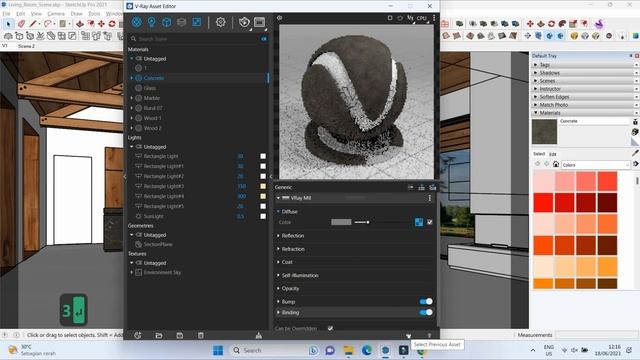
Task: Uncheck the Diffuse color texture checkbox
Action: point(430,222)
